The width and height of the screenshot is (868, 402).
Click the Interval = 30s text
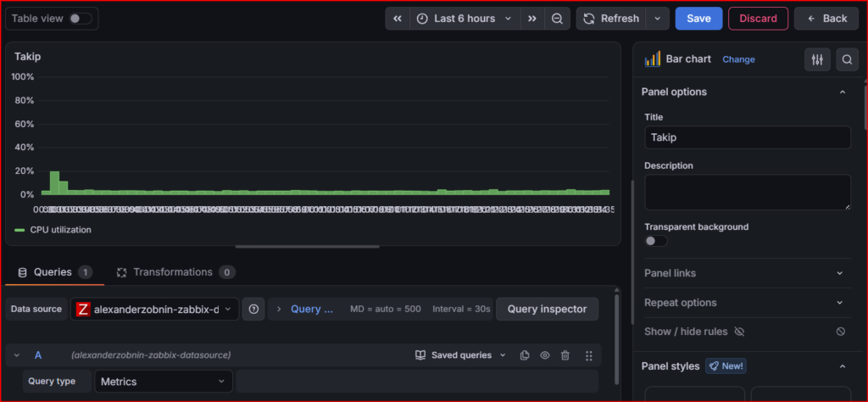pos(462,309)
